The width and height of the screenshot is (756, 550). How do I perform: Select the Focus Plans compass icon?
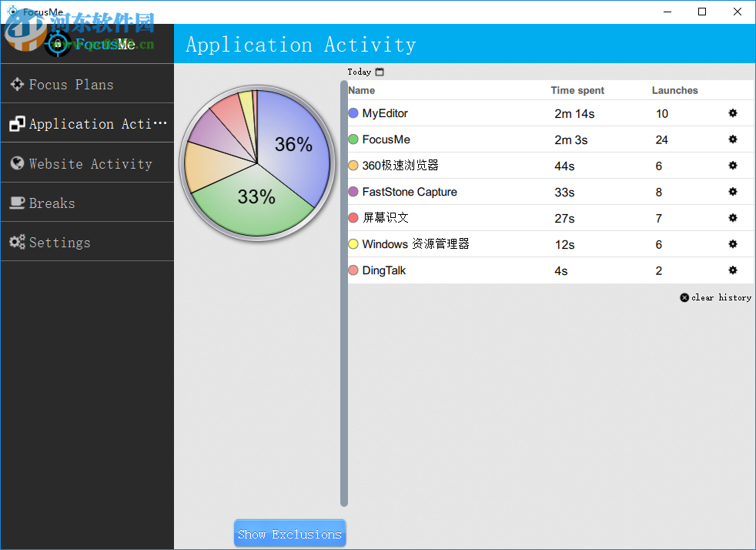click(x=17, y=83)
